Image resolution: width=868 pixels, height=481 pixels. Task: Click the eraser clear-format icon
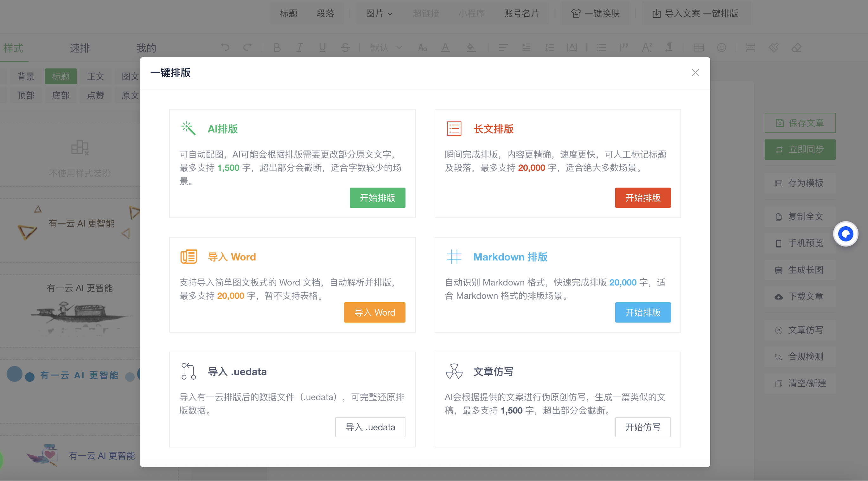(x=796, y=48)
